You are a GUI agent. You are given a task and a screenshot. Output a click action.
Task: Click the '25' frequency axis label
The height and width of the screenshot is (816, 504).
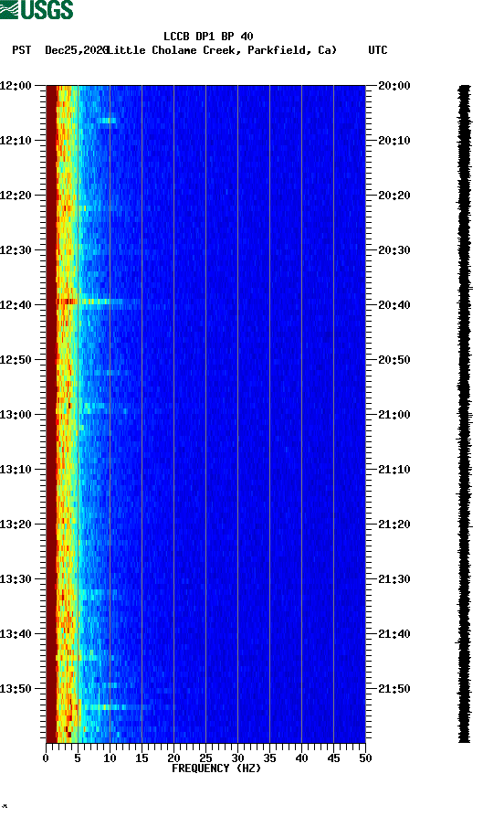(x=205, y=758)
